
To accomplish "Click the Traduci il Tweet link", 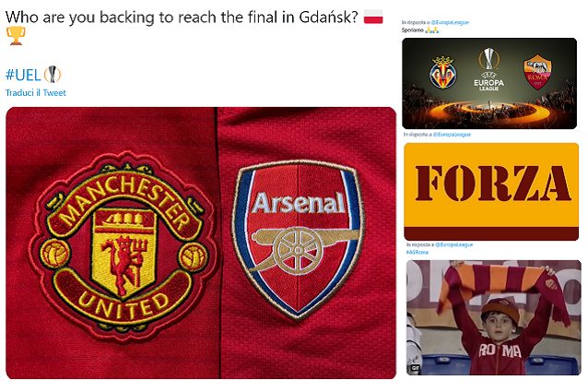I will coord(36,92).
